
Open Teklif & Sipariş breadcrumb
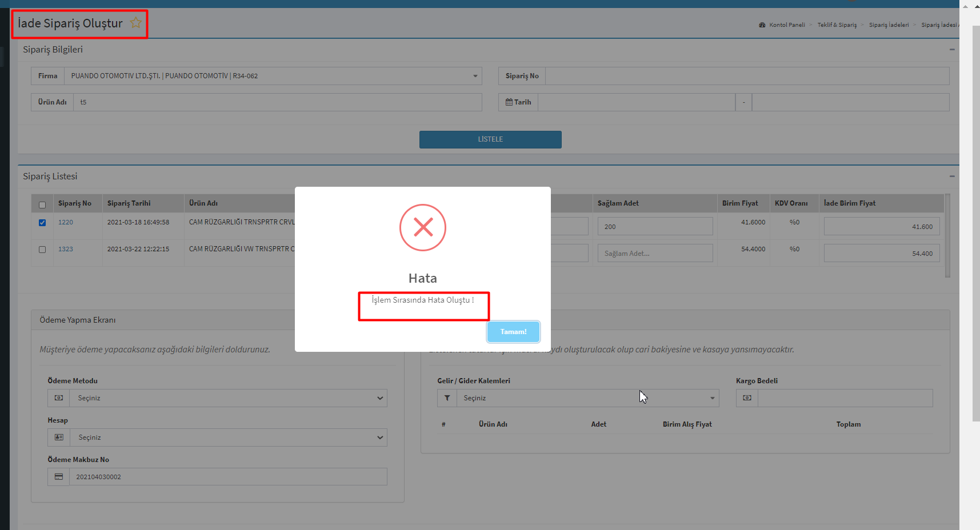click(x=837, y=25)
